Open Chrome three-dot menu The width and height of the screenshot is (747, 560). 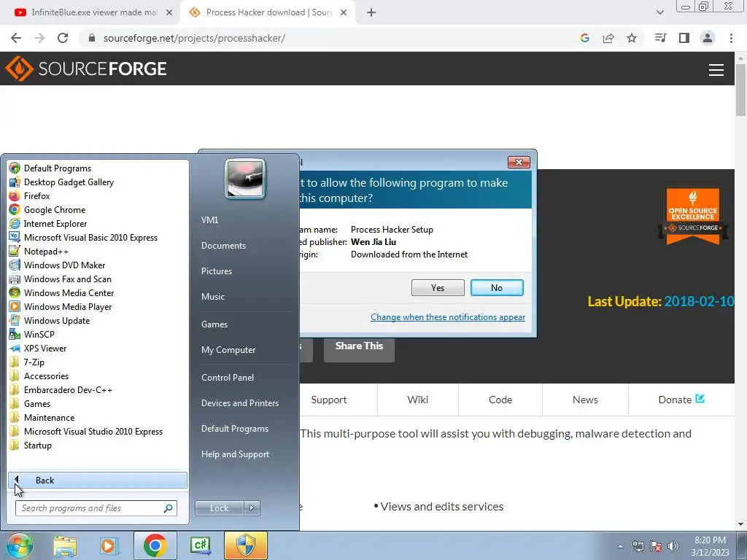pos(731,38)
